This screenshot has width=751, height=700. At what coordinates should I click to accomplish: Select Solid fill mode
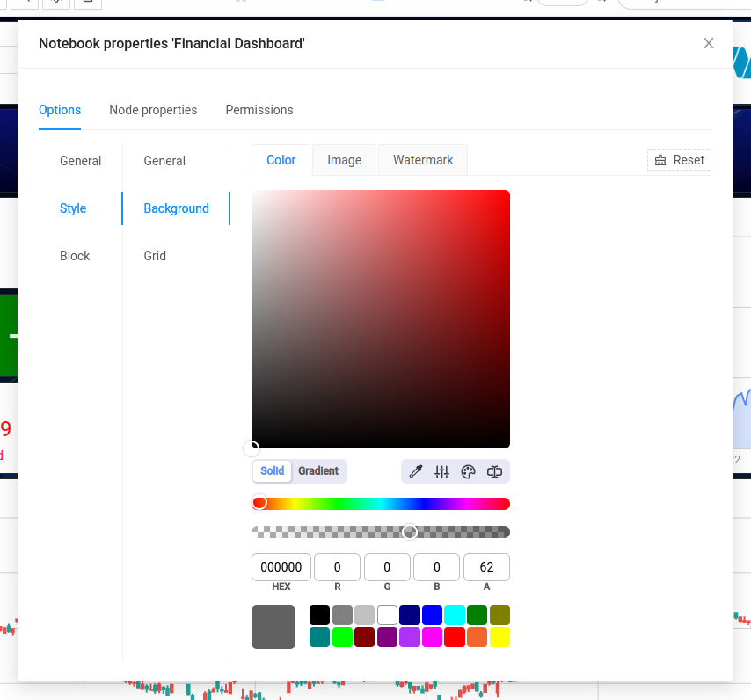click(272, 471)
